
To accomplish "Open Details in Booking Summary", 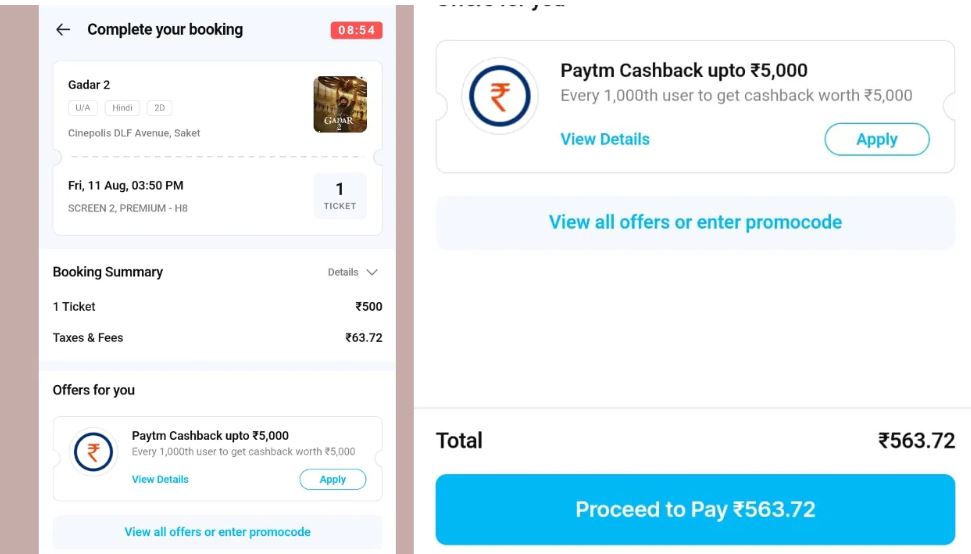I will [343, 272].
